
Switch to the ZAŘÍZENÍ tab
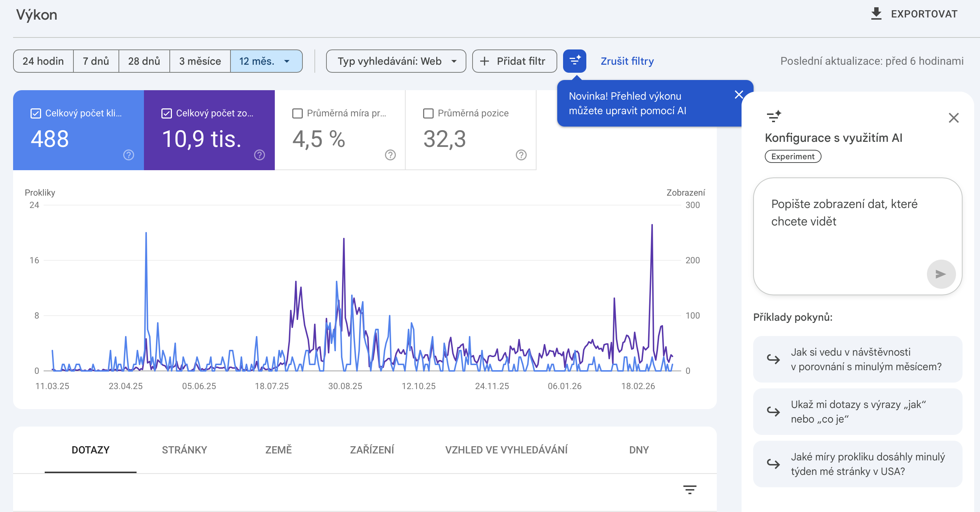point(372,450)
